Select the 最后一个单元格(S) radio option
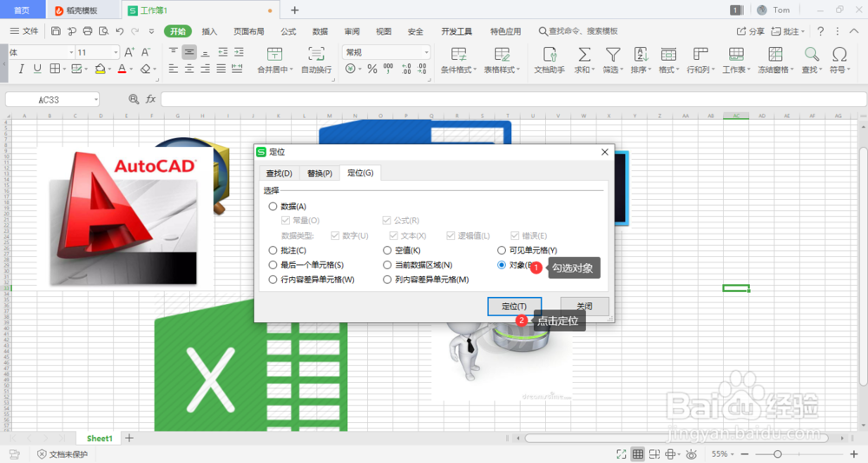Screen dimensions: 868x463 273,265
